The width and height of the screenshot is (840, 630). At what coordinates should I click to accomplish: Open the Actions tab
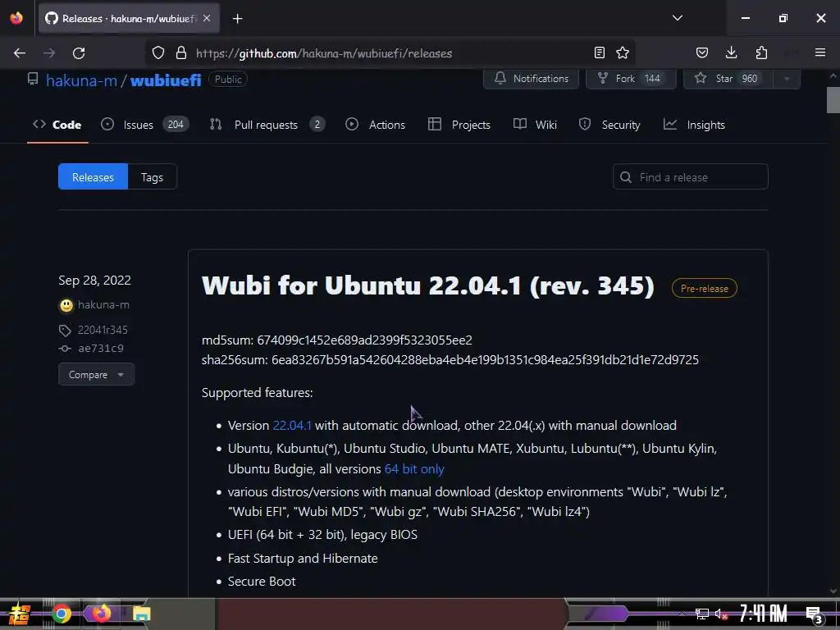coord(376,125)
